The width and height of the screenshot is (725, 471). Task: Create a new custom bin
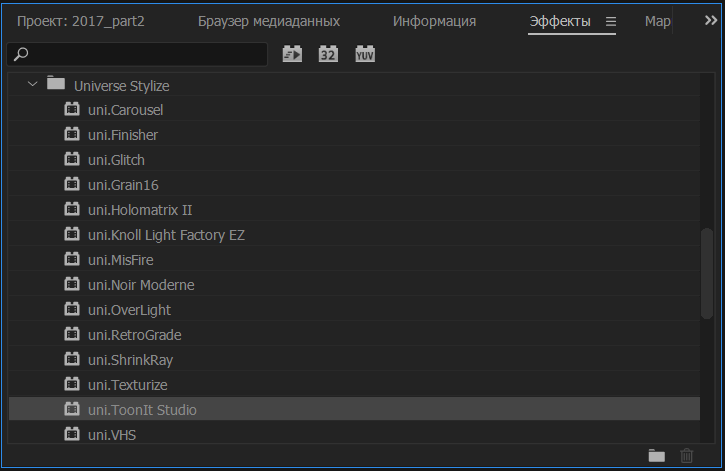click(657, 456)
